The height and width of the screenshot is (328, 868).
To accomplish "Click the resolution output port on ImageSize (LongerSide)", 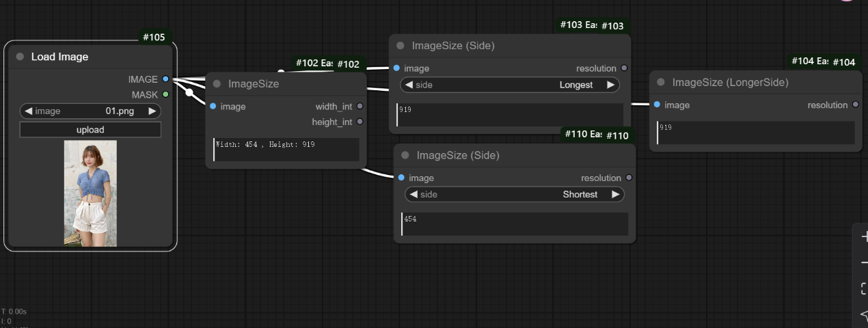I will pos(855,105).
